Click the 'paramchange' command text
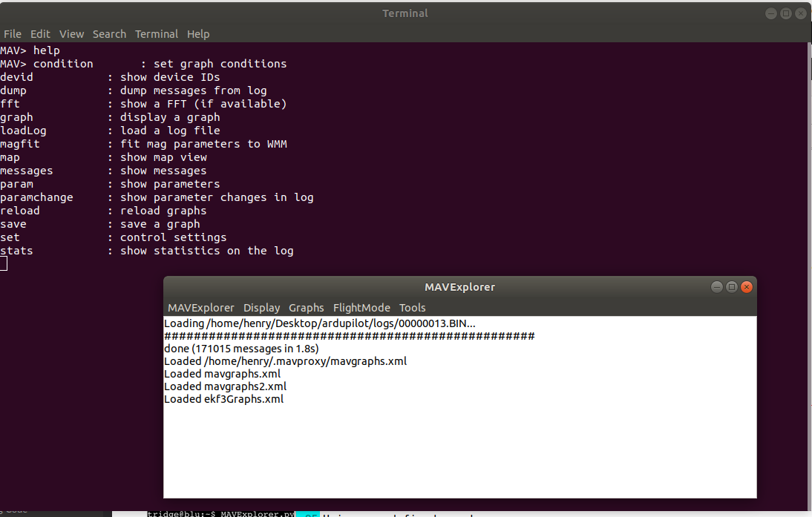The image size is (812, 517). (37, 198)
